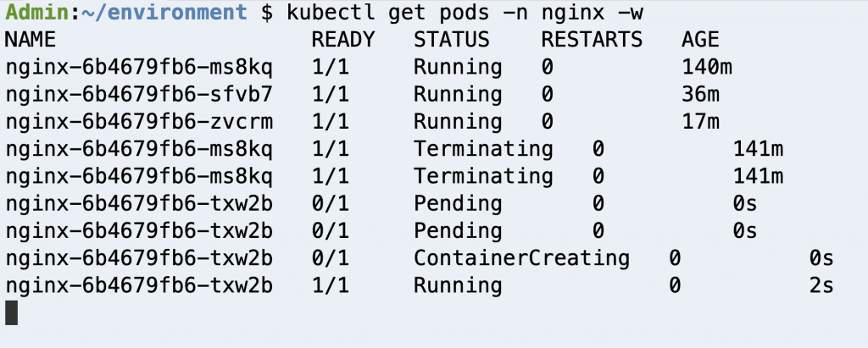868x348 pixels.
Task: Click the Admin prompt username
Action: coord(37,13)
